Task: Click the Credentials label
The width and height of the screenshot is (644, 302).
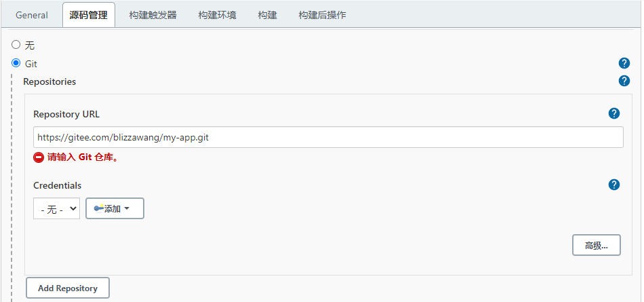Action: 58,185
